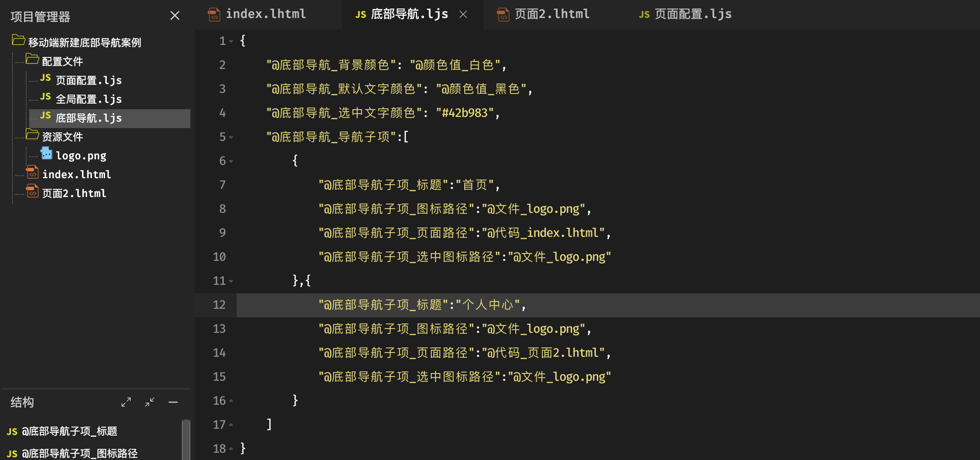Viewport: 980px width, 460px height.
Task: Open index.lhtml in project tree
Action: point(76,175)
